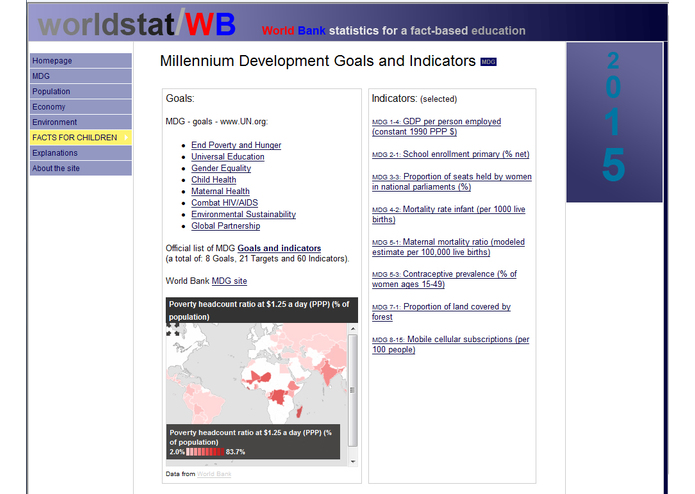This screenshot has height=494, width=695.
Task: Open the official Goals and indicators link
Action: [279, 248]
